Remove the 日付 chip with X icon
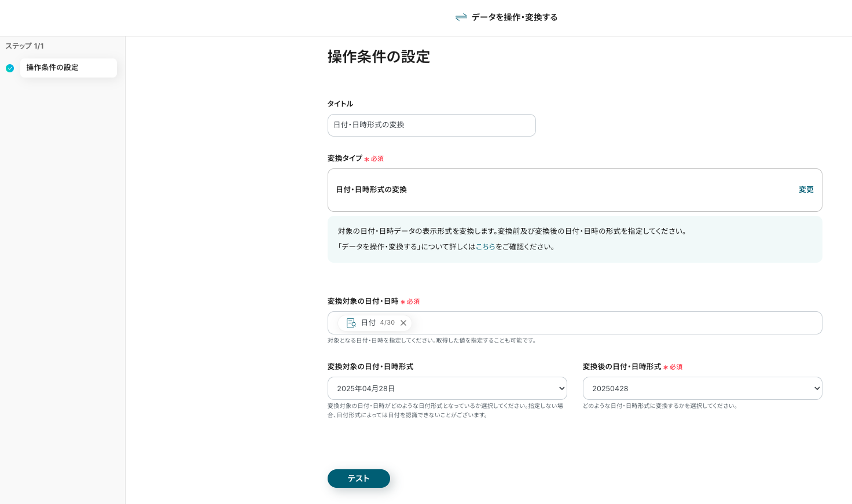Screen dimensions: 852x504 (403, 323)
